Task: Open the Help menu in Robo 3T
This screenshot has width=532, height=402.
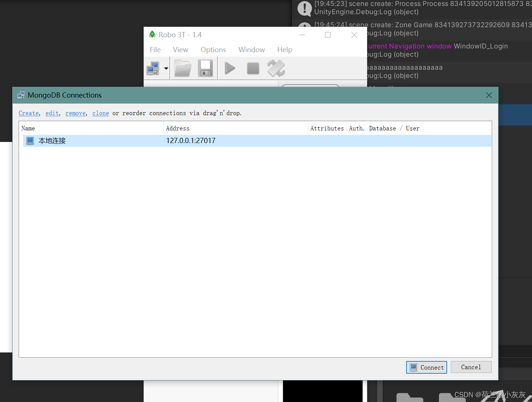Action: point(285,50)
